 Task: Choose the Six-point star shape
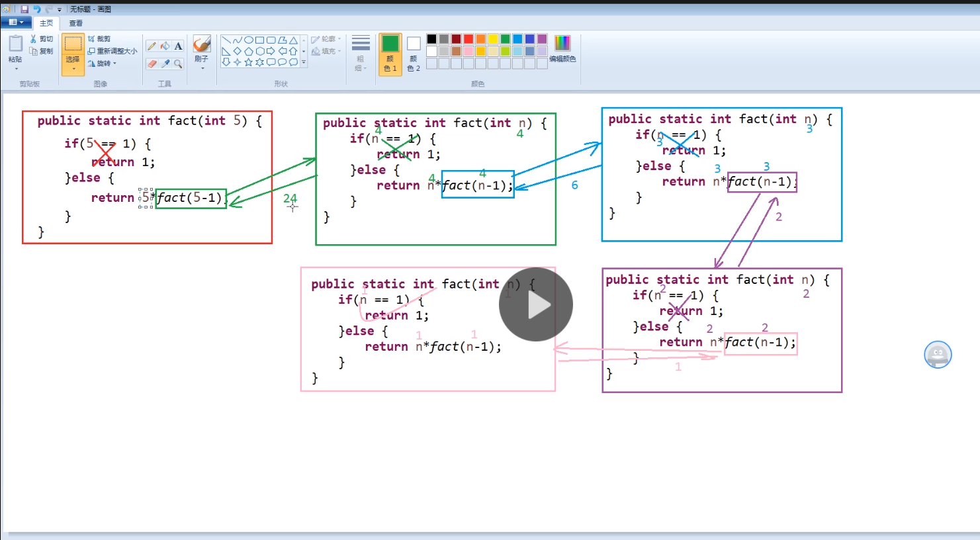coord(259,62)
